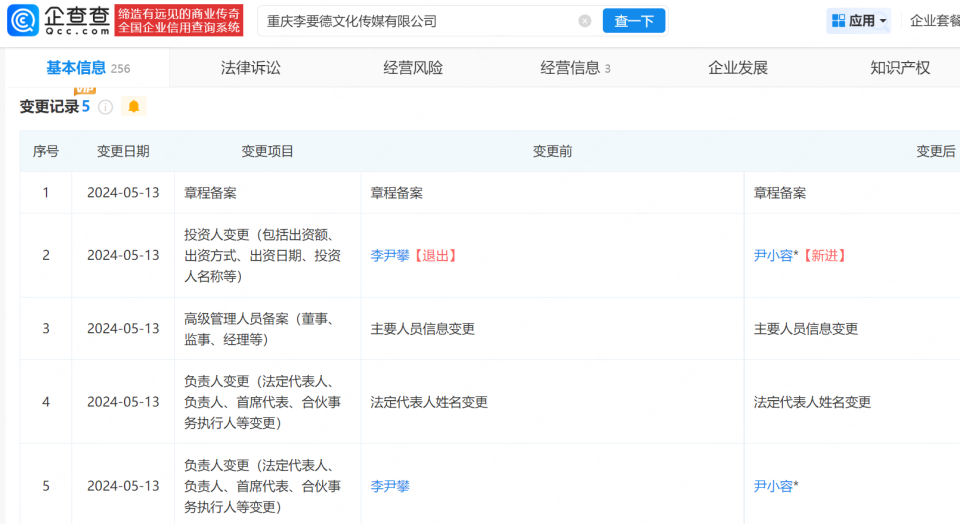The width and height of the screenshot is (960, 524).
Task: Select row 1 date 2024-05-13
Action: coord(123,193)
